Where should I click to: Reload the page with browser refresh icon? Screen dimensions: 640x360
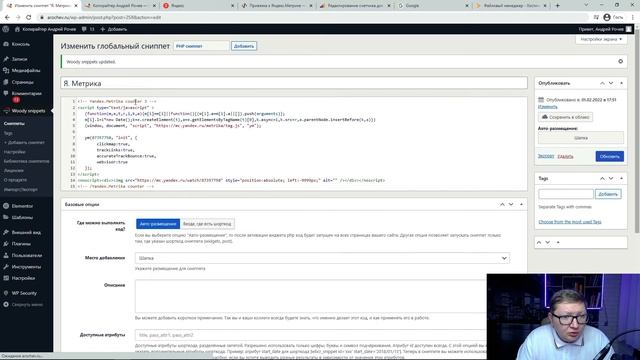29,17
